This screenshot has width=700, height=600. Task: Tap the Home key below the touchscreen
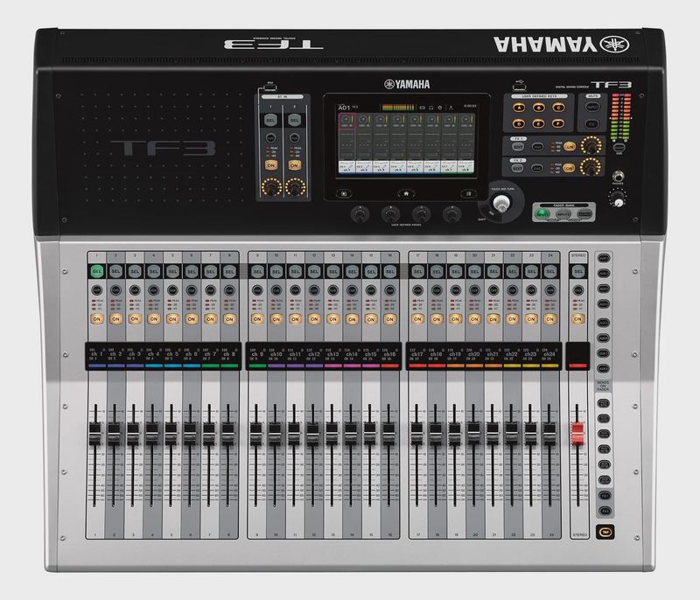tap(406, 193)
